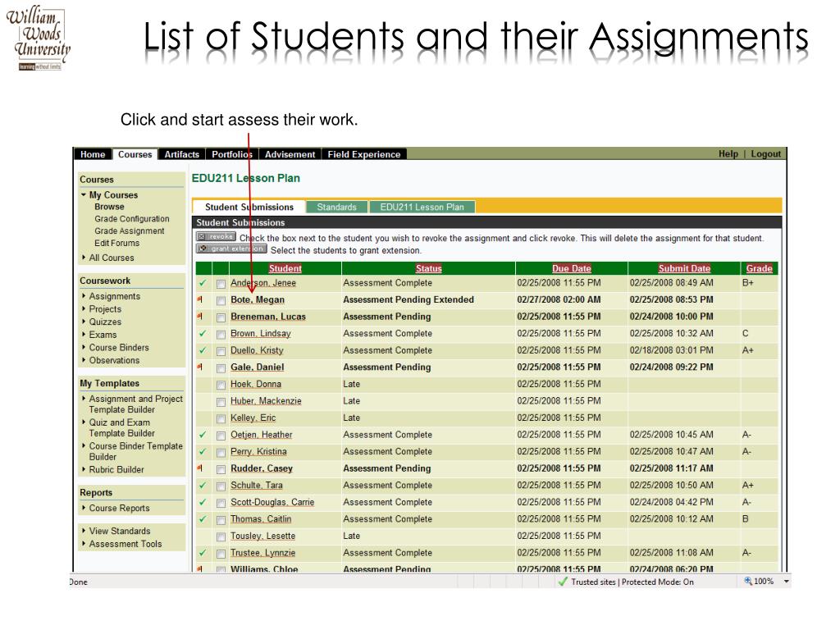Check the box for Bote, Megan
Viewport: 840px width, 630px height.
(221, 301)
